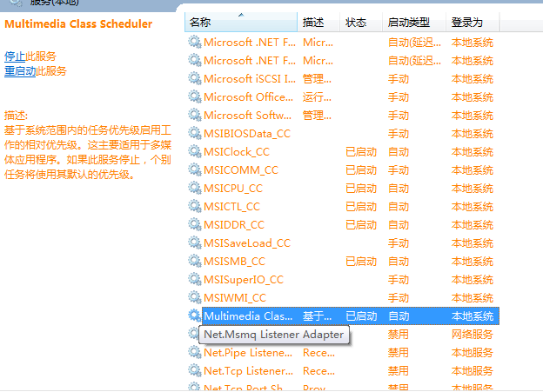Image resolution: width=543 pixels, height=392 pixels.
Task: Sort services by 名称 column header
Action: coord(241,22)
